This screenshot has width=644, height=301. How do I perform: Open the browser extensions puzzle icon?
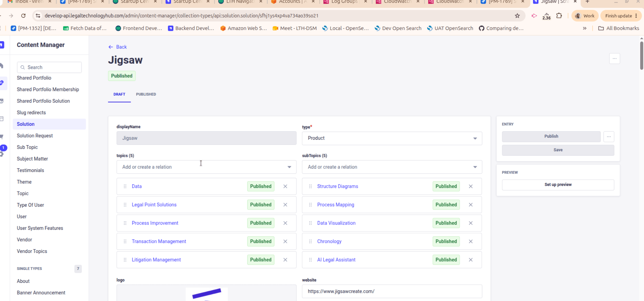tap(559, 16)
